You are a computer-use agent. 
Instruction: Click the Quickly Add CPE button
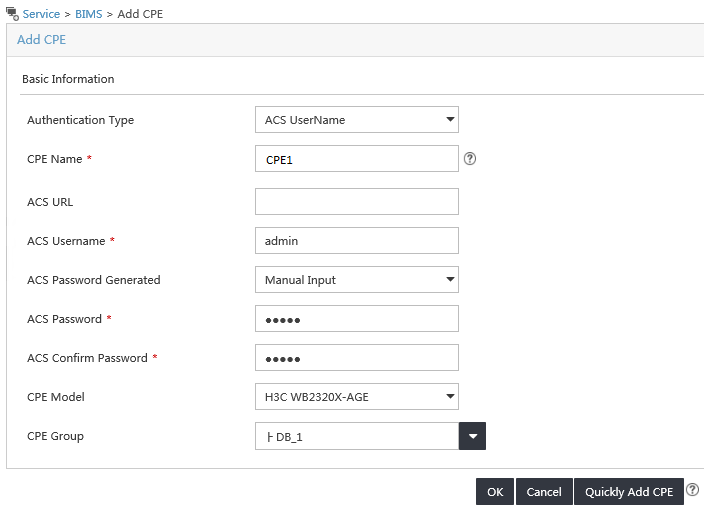[629, 491]
